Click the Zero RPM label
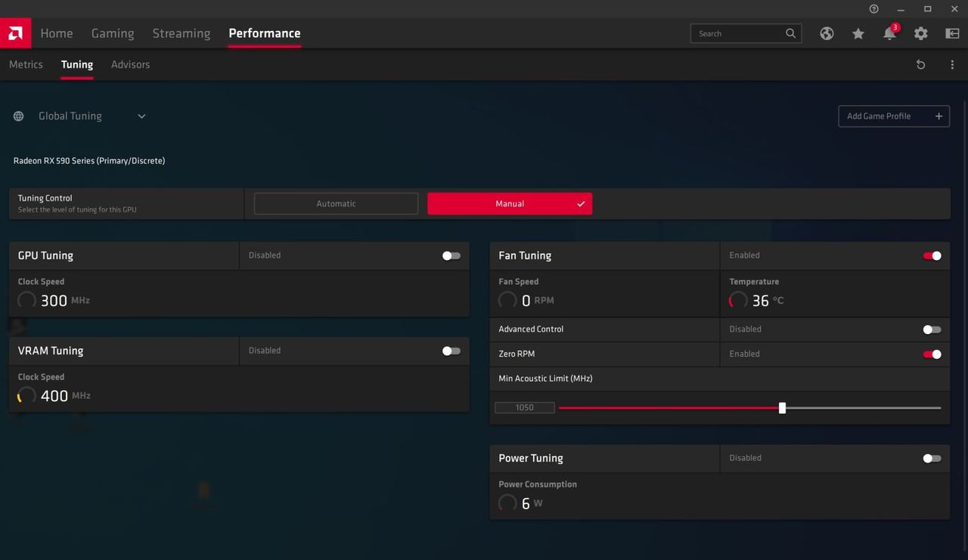The height and width of the screenshot is (560, 968). [x=517, y=354]
